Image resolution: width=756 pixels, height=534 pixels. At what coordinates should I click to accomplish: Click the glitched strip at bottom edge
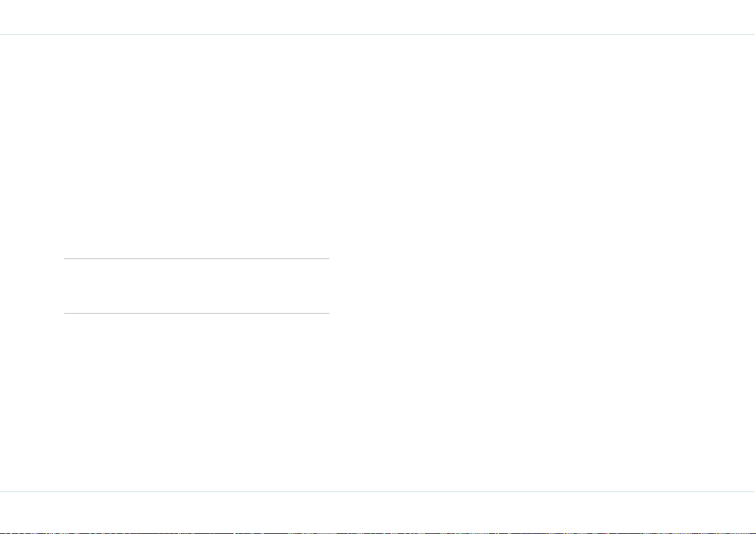378,533
